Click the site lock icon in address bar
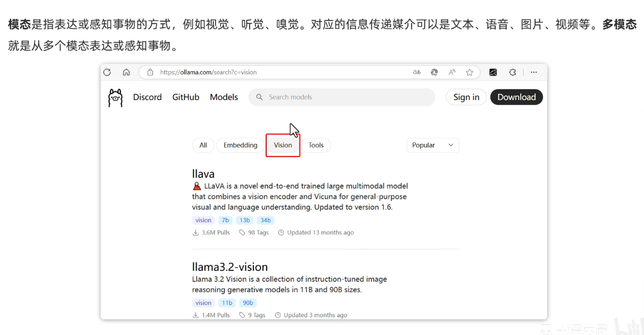This screenshot has height=335, width=644. coord(151,72)
